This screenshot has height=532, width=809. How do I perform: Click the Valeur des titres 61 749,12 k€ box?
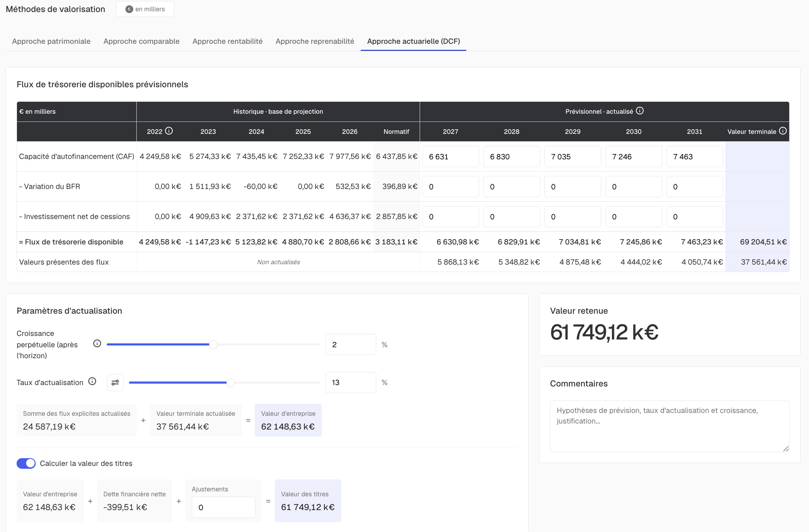click(x=308, y=501)
